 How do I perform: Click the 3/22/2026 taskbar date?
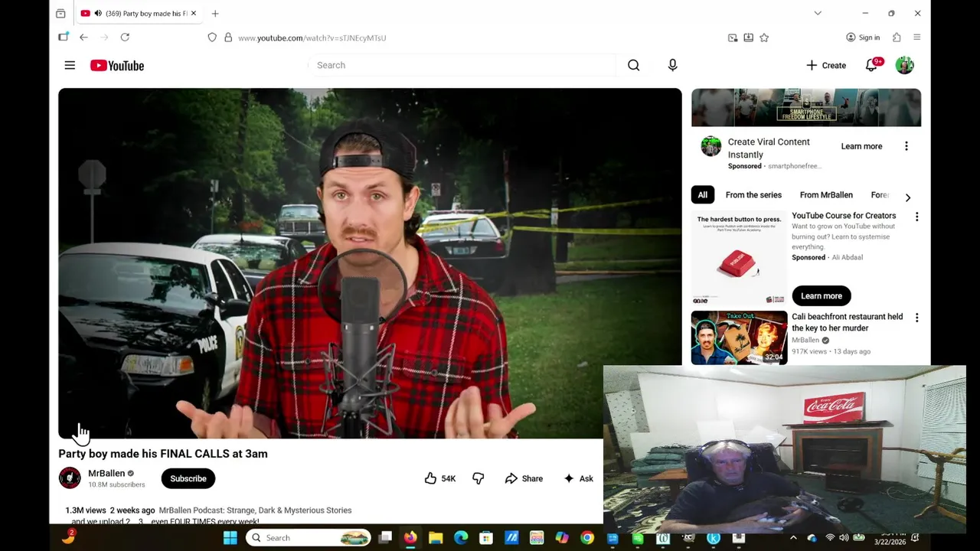tap(890, 542)
